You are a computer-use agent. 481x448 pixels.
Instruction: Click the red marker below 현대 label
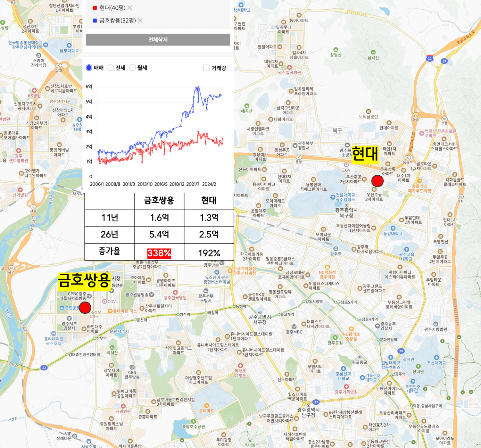(x=377, y=181)
